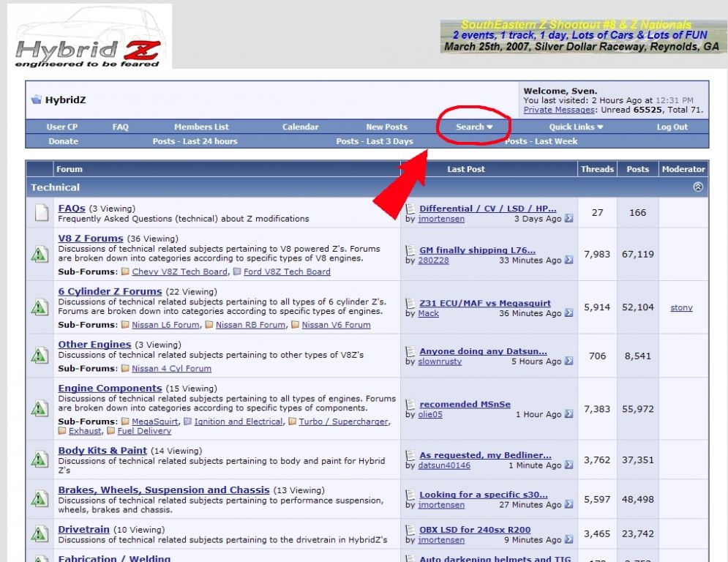Click the HybridZ logo image

click(x=89, y=37)
